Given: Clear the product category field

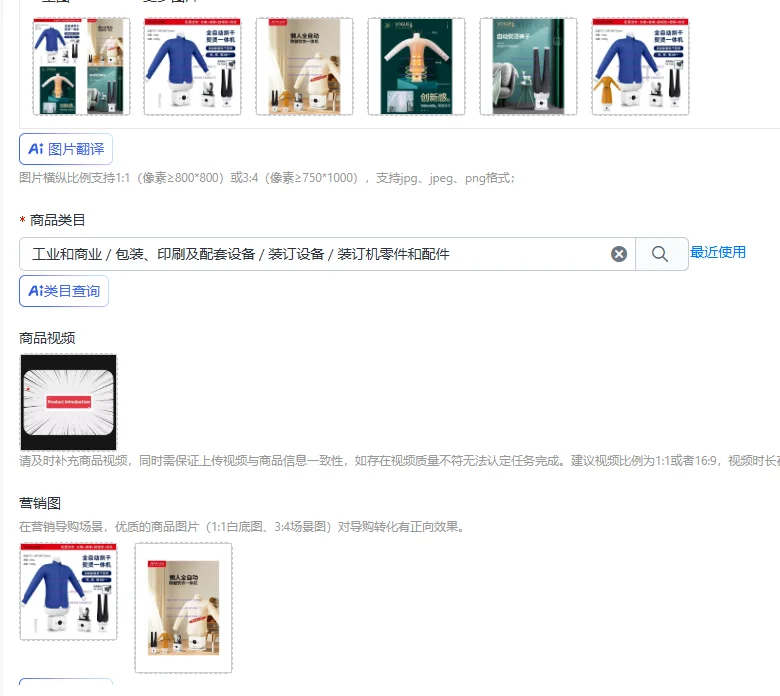Looking at the screenshot, I should click(619, 254).
